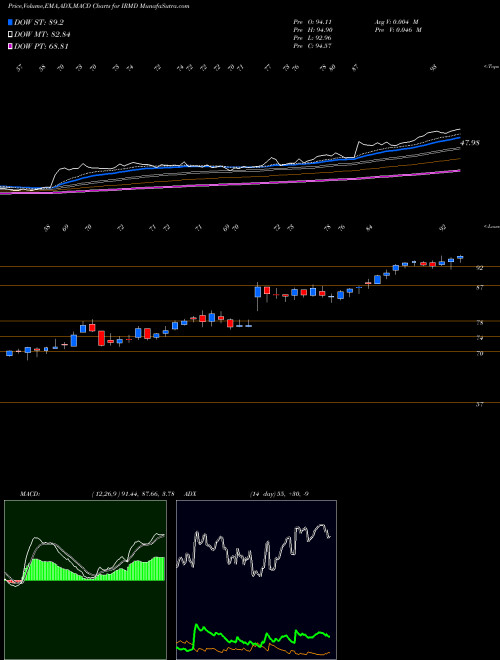500x660 pixels.
Task: Click the Pre O: 94.11 value
Action: click(x=313, y=22)
